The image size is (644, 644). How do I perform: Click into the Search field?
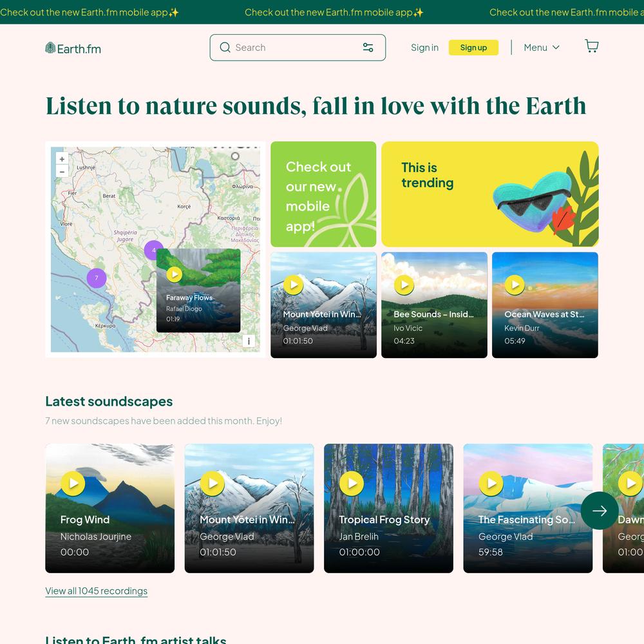tap(298, 48)
